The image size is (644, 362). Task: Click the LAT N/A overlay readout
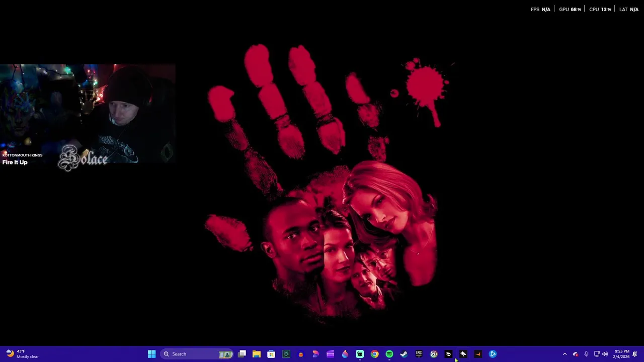[629, 10]
